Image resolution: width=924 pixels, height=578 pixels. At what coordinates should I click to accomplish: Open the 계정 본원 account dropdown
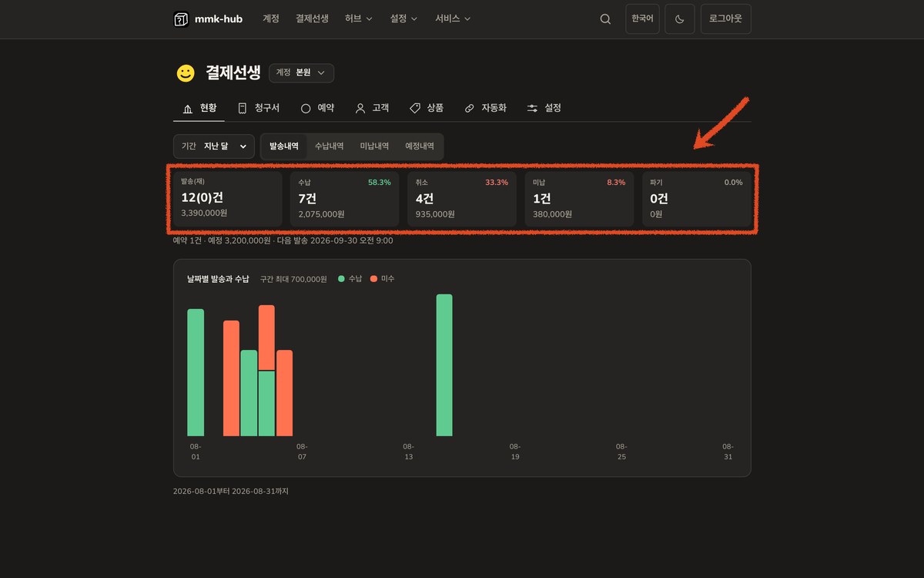301,72
